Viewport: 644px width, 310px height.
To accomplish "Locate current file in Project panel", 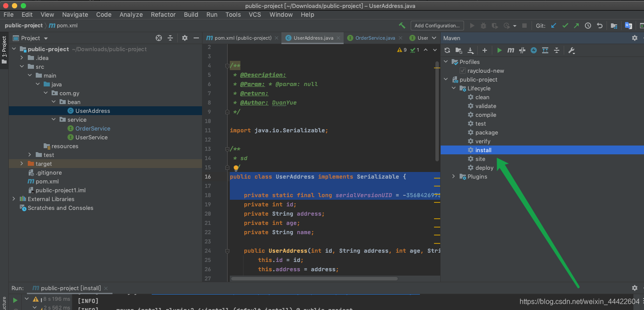I will click(159, 38).
